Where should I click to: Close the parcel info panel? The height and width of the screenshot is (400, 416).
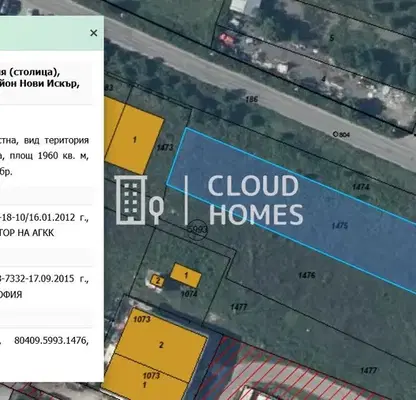click(94, 33)
